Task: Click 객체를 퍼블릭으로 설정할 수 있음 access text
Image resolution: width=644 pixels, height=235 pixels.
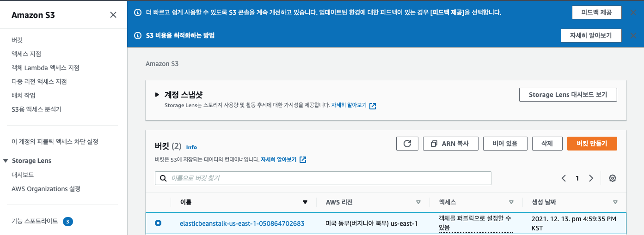Action: (476, 223)
